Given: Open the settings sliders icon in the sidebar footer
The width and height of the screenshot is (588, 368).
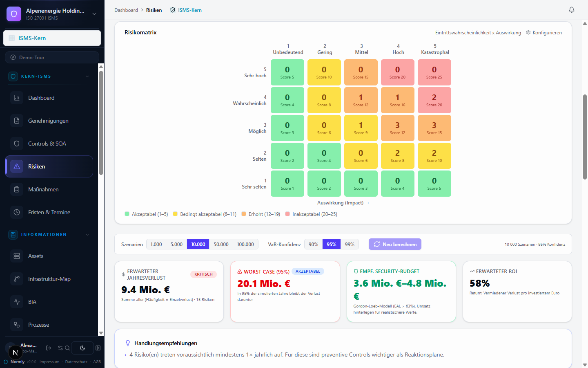Looking at the screenshot, I should pyautogui.click(x=60, y=348).
